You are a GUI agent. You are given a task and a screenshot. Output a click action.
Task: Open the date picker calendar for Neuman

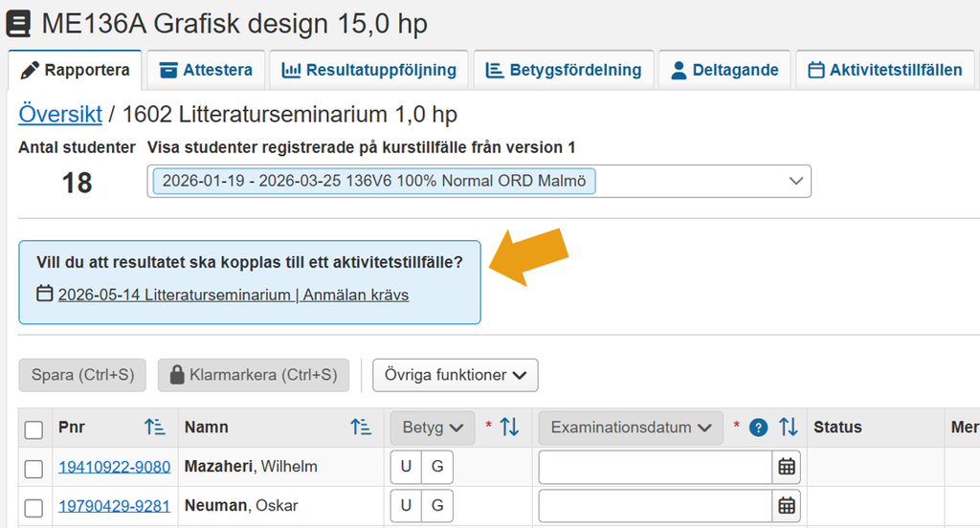[x=787, y=505]
